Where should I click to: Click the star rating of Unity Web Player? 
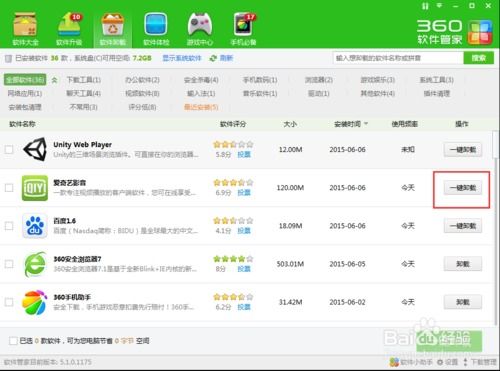[x=233, y=144]
